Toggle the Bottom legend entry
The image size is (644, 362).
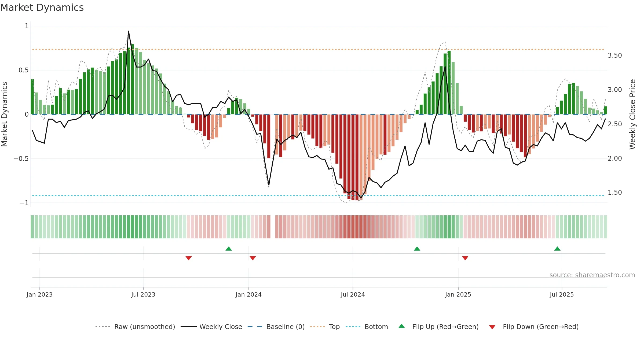click(367, 327)
